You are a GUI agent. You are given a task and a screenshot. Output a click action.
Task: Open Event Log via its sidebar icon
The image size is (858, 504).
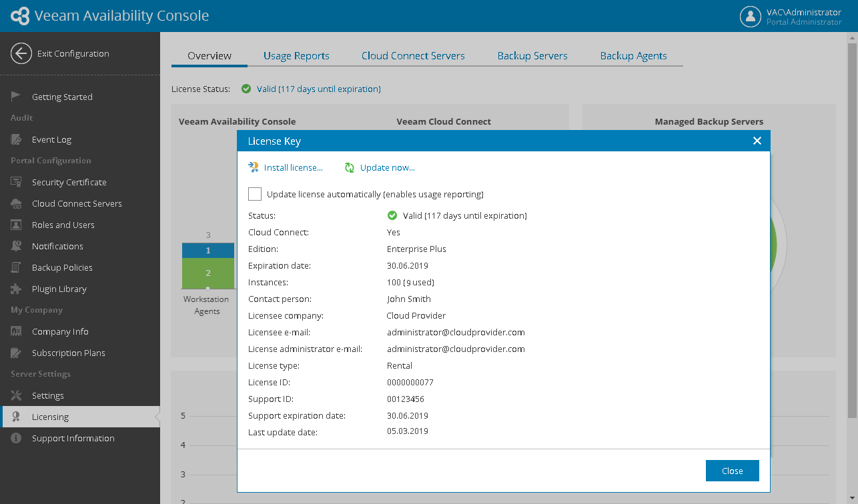(x=17, y=139)
